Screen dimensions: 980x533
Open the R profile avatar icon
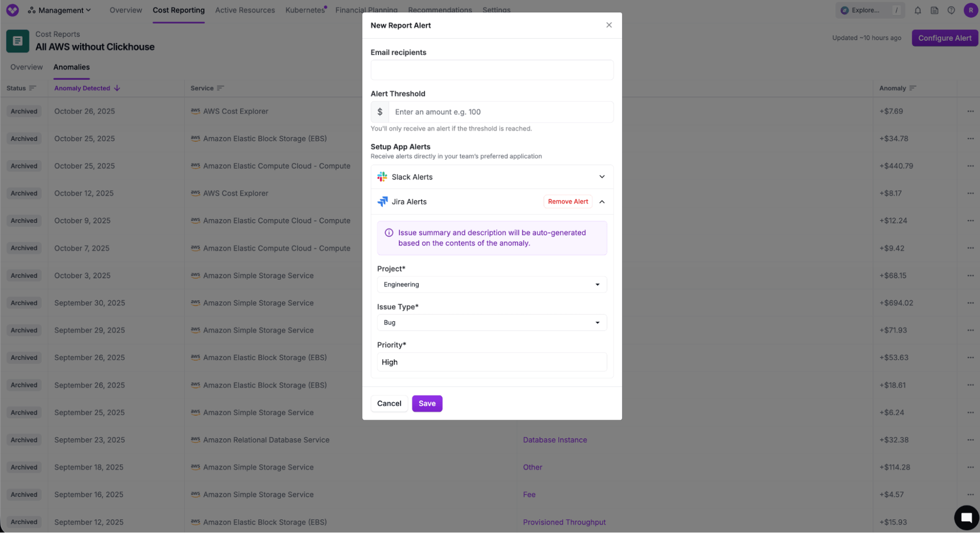click(971, 10)
